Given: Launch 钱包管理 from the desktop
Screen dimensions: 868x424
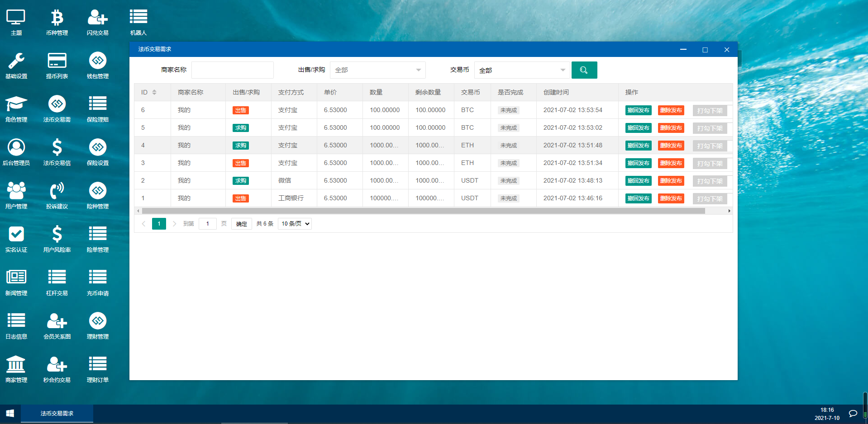Looking at the screenshot, I should [x=98, y=66].
